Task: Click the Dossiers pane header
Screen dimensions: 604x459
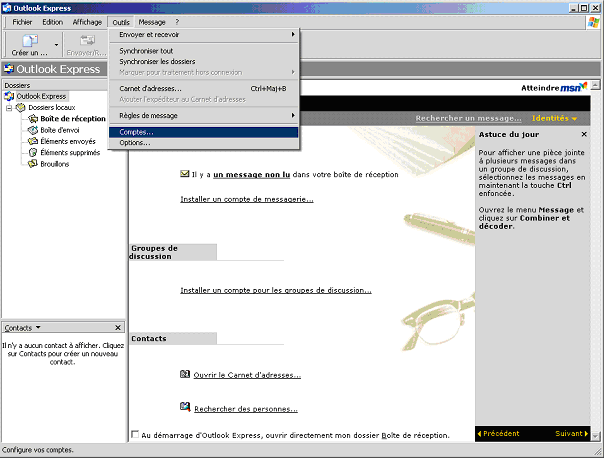Action: point(55,85)
